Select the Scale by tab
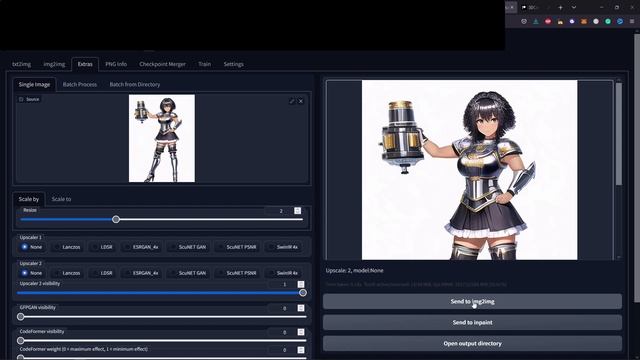 click(x=29, y=199)
